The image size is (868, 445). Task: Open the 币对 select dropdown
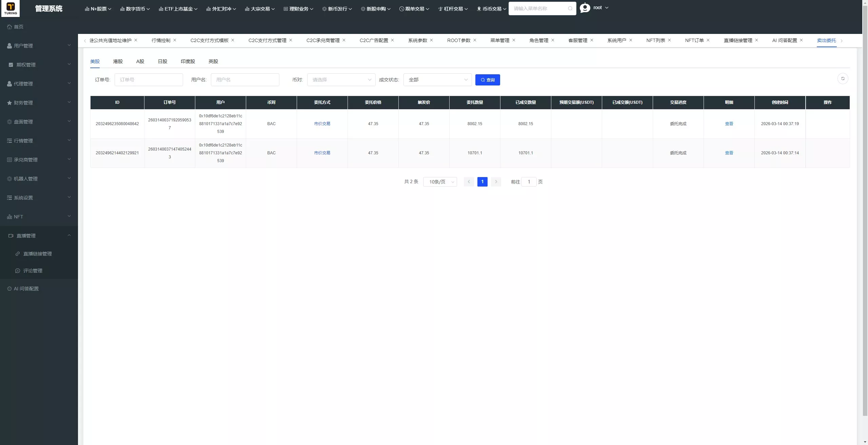[341, 80]
